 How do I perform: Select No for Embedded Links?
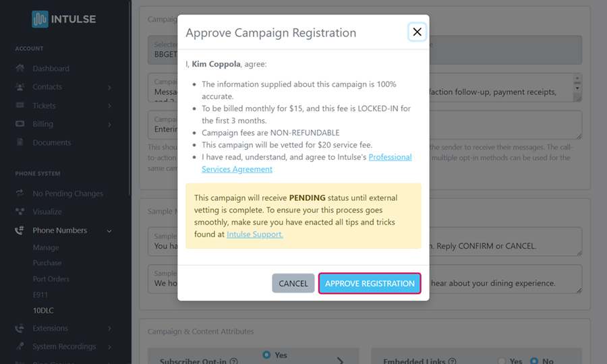coord(535,361)
